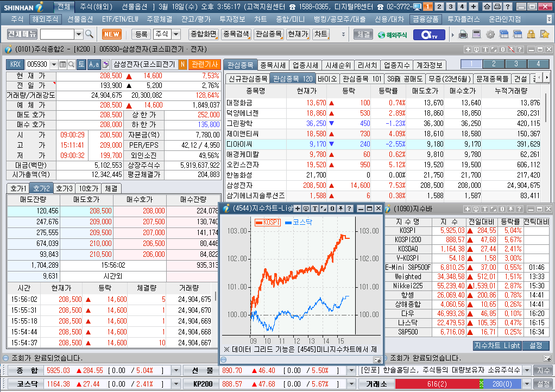Click the 설정 button under the index table
This screenshot has width=555, height=392.
[535, 345]
